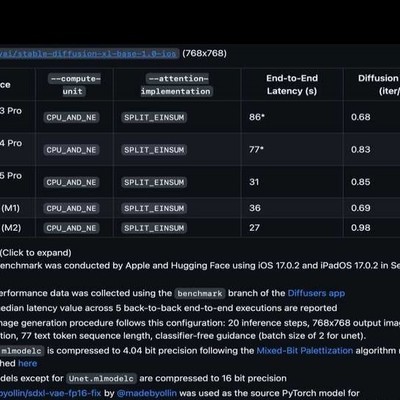400x400 pixels.
Task: Open the sdxl-vae-fp16-fix repository link
Action: click(50, 393)
